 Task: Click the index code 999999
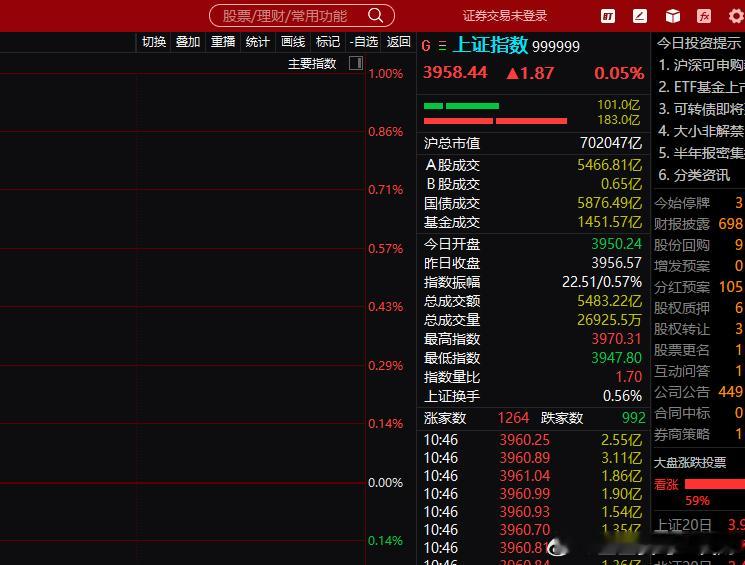(x=556, y=47)
